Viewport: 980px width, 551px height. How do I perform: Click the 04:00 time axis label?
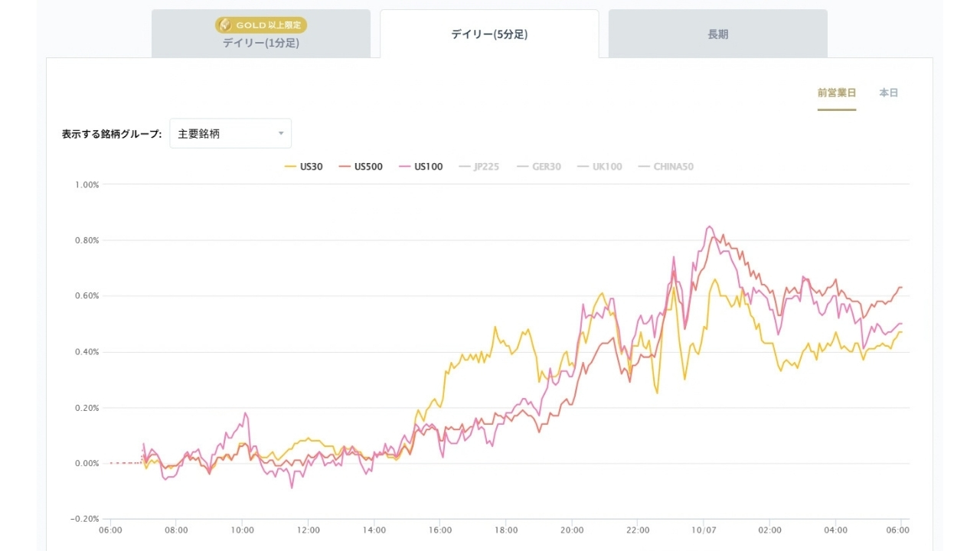tap(835, 530)
